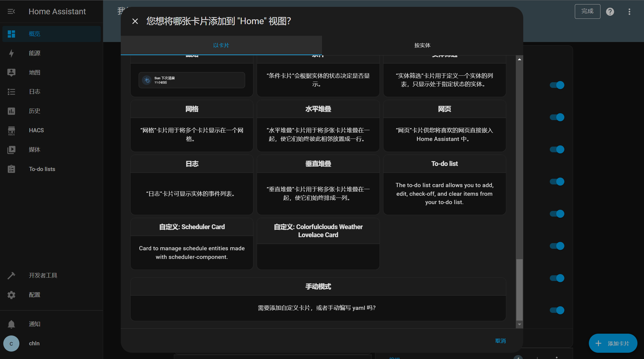
Task: Choose the 手动模式 manual mode card
Action: 318,299
